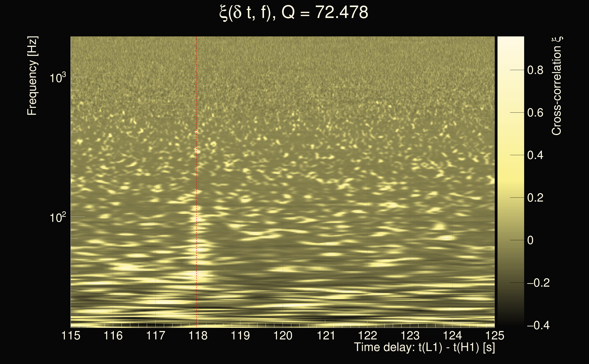
Task: Click the −0.2 tick label on the colorbar
Action: coord(538,283)
